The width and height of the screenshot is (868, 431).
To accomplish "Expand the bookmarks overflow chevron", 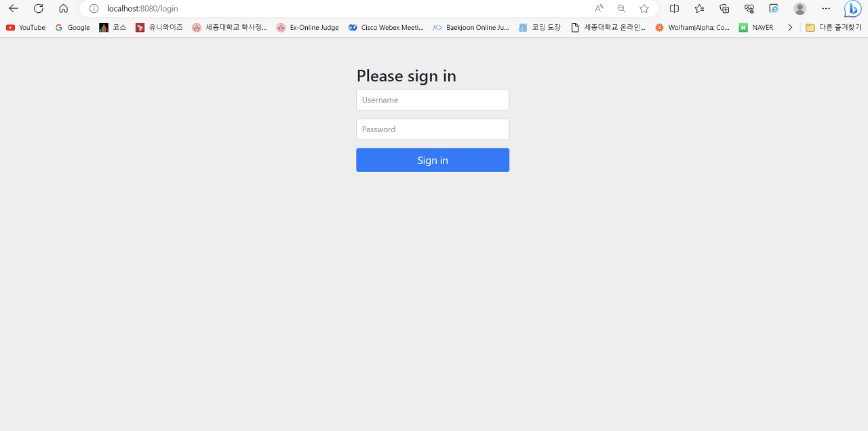I will coord(790,28).
